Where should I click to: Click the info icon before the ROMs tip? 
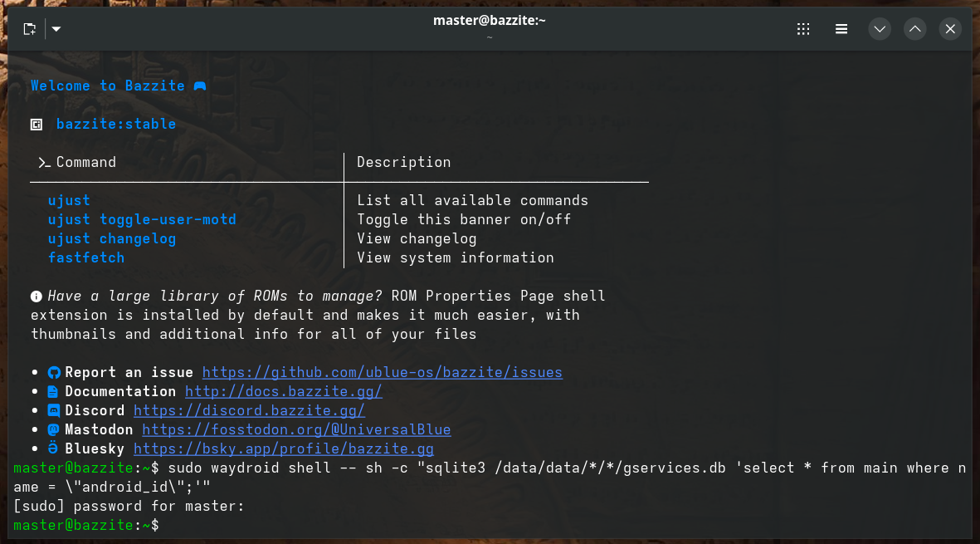[37, 297]
